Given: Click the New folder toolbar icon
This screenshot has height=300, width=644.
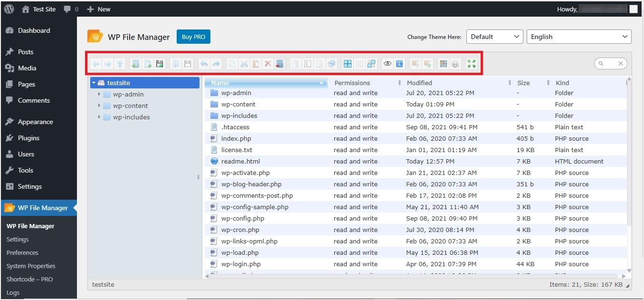Looking at the screenshot, I should coord(136,64).
